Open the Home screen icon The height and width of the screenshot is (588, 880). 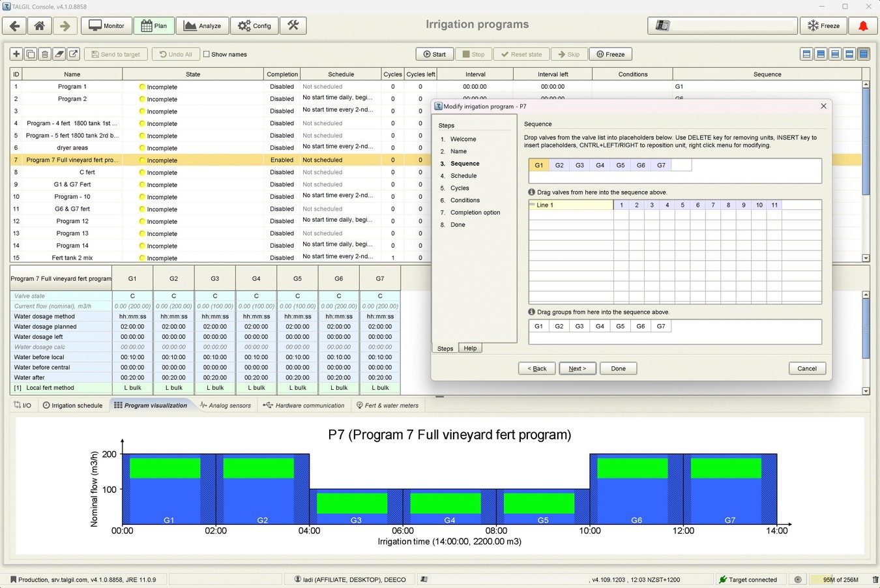tap(40, 26)
